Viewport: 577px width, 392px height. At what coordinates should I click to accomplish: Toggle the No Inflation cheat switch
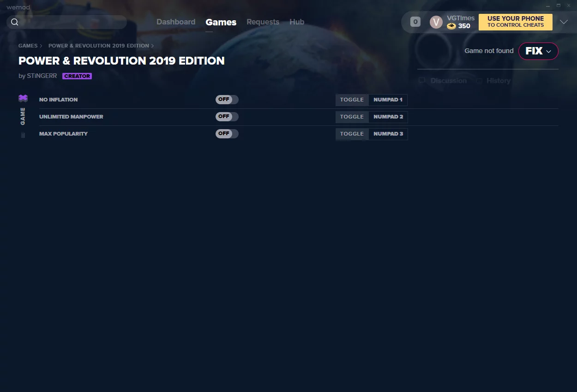coord(227,100)
